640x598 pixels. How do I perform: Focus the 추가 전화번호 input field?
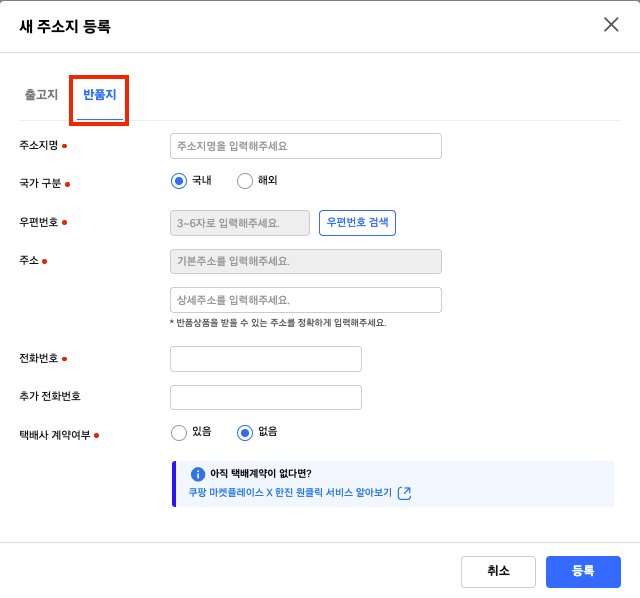pyautogui.click(x=266, y=397)
